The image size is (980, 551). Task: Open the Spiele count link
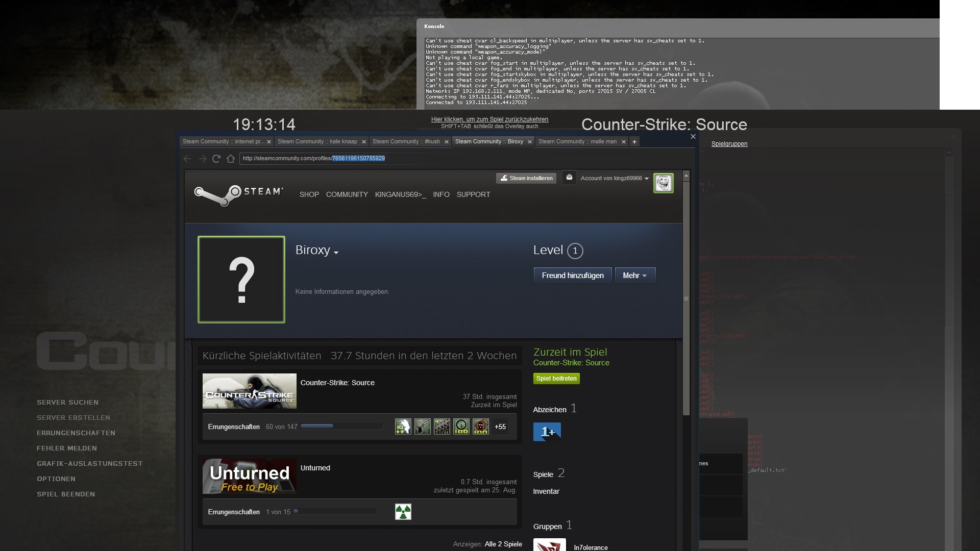(x=549, y=473)
